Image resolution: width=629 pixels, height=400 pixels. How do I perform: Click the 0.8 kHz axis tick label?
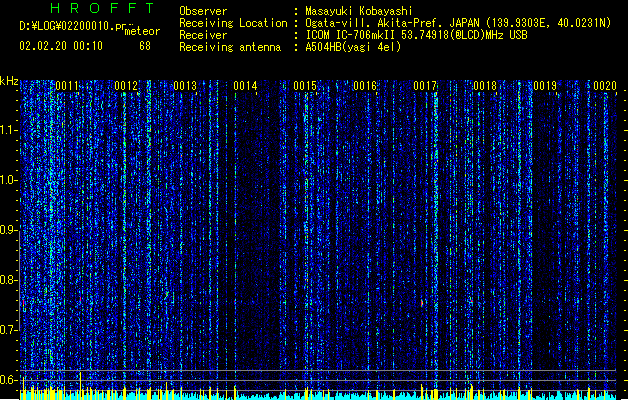tap(8, 280)
